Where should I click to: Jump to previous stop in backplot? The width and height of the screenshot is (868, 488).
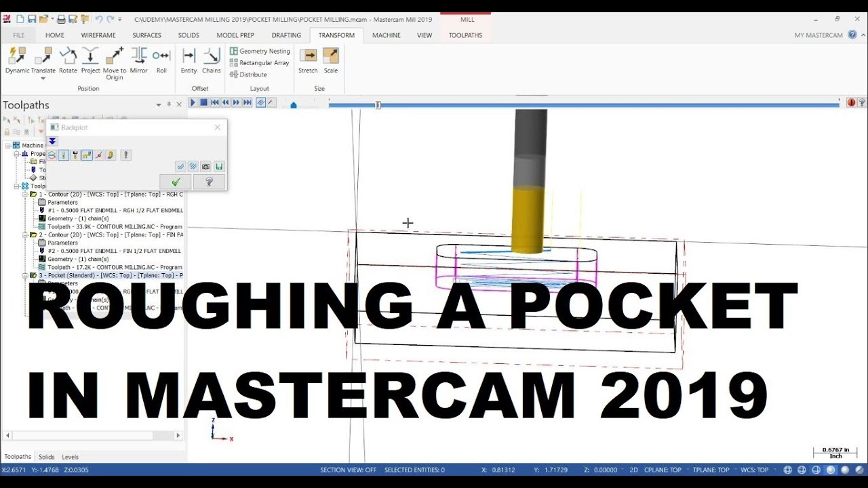point(215,102)
